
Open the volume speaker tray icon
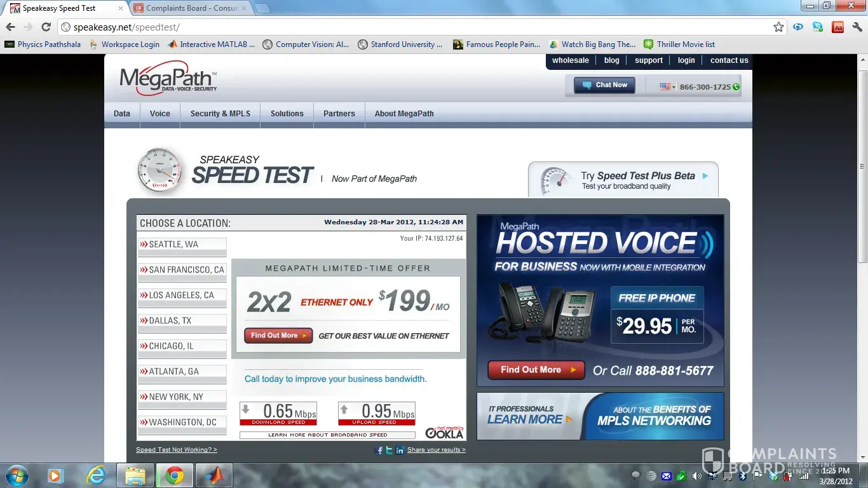click(x=697, y=476)
